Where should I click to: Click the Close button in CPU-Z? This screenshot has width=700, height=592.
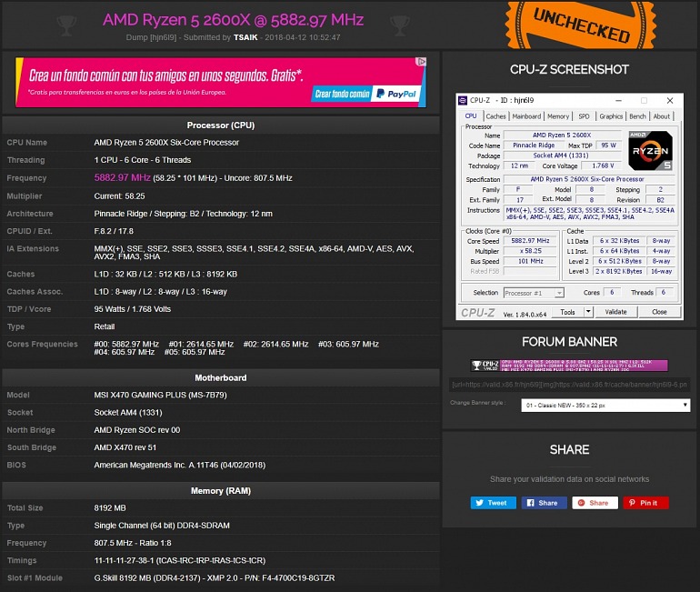(x=659, y=312)
